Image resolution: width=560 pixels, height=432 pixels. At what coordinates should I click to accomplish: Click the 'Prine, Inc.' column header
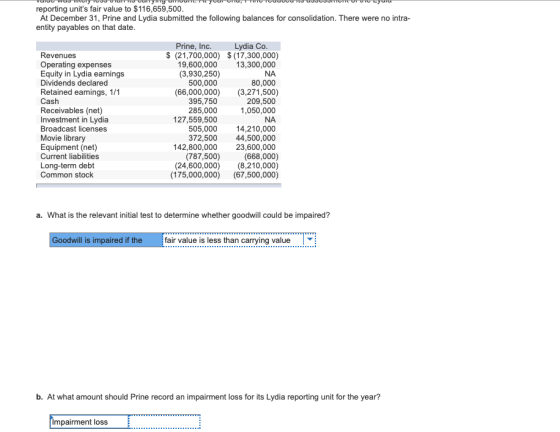(193, 46)
